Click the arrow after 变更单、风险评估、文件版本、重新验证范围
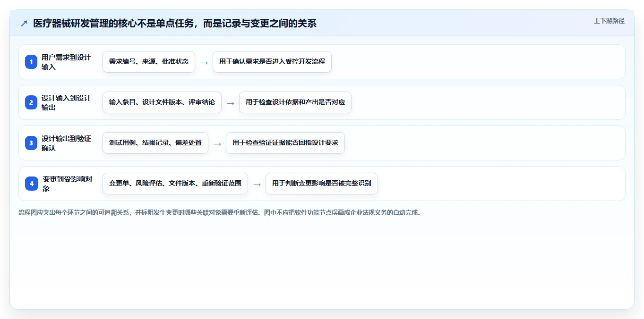Image resolution: width=644 pixels, height=319 pixels. click(257, 184)
